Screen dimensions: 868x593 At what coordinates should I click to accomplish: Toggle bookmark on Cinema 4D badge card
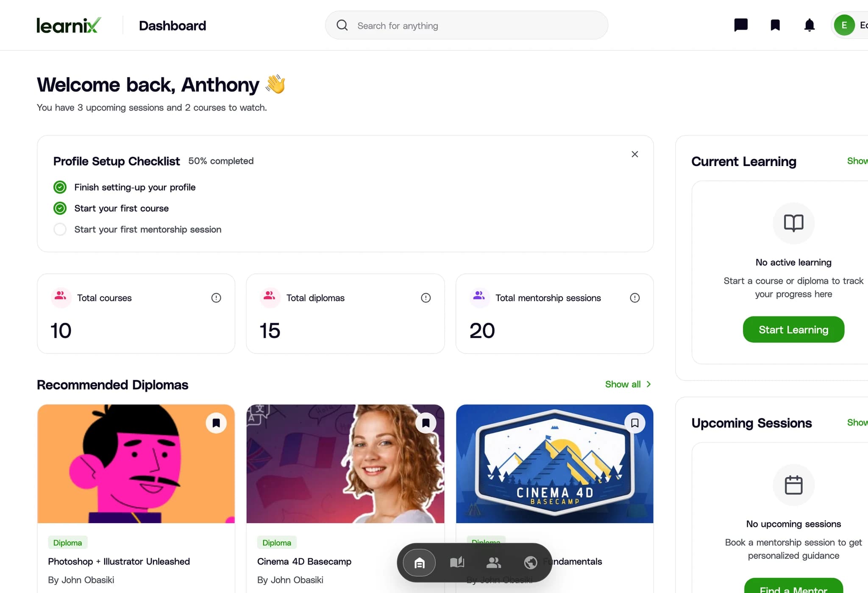[634, 423]
